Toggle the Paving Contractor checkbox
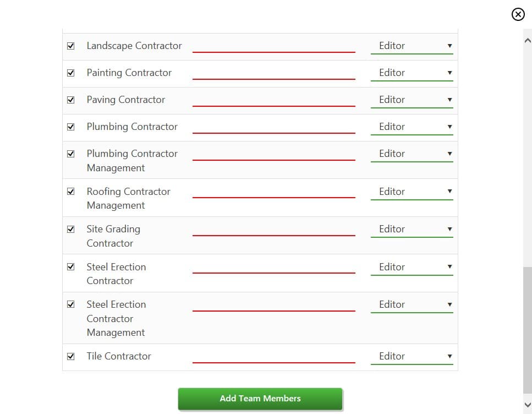 (x=70, y=100)
